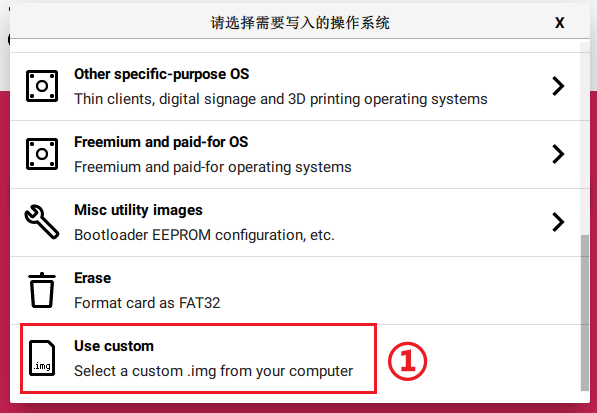Screen dimensions: 597x413
Task: Click 'Select a custom .img from your computer'
Action: (x=214, y=371)
